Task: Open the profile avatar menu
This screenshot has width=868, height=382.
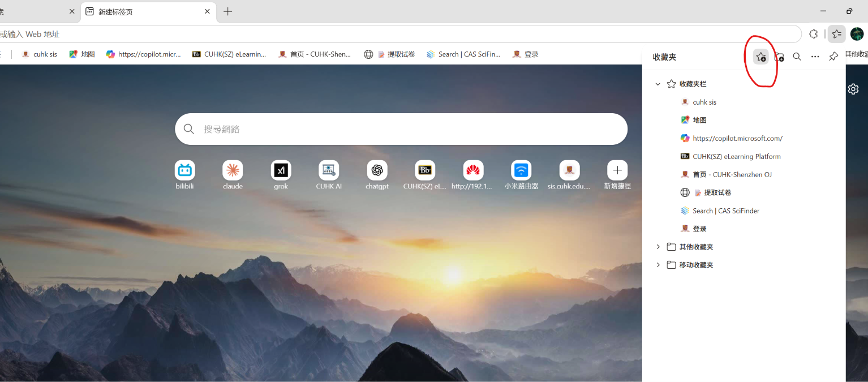Action: click(857, 34)
